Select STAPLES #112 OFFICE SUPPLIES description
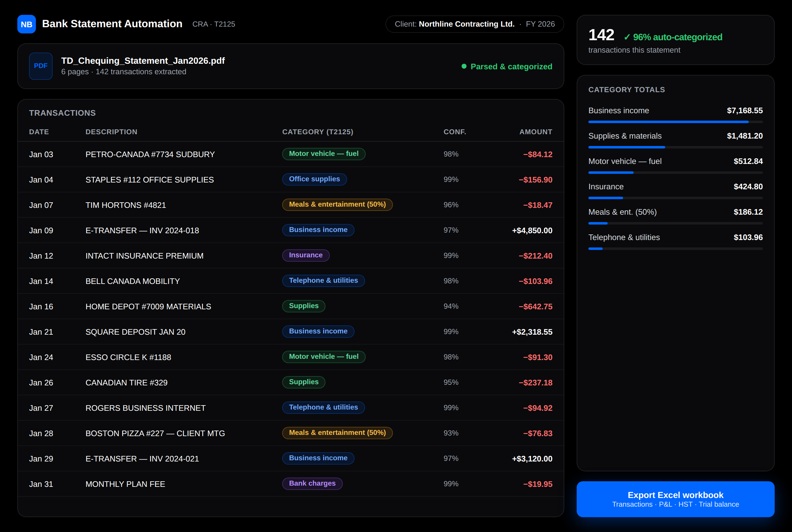This screenshot has width=792, height=532. point(150,180)
